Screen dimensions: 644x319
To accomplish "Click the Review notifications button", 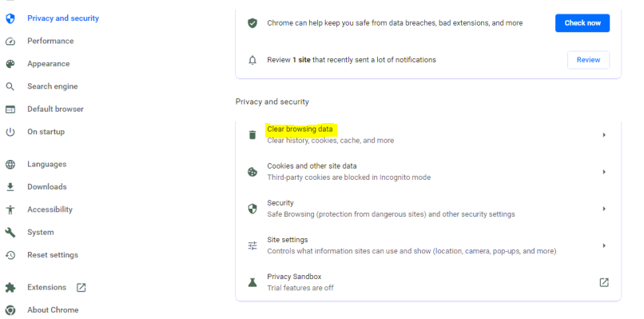I will pos(588,60).
